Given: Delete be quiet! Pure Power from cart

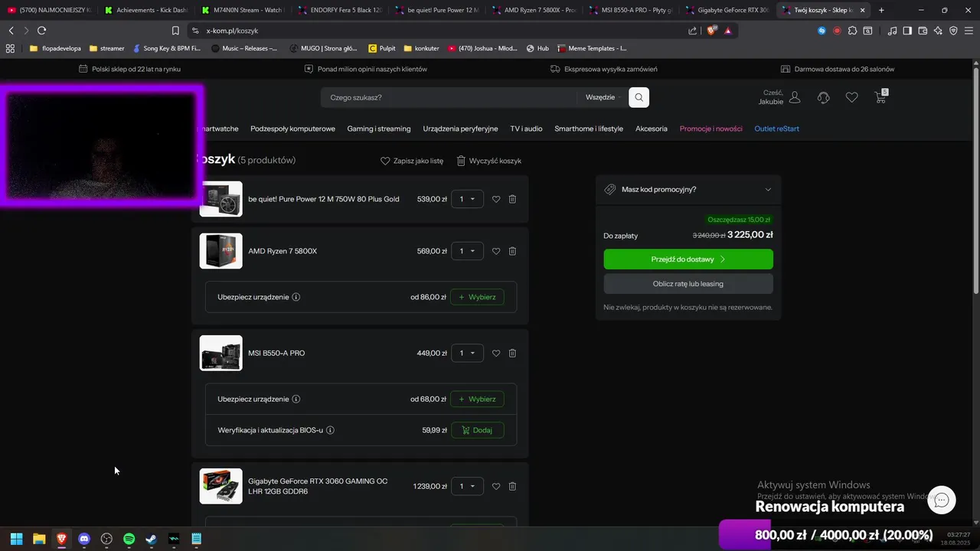Looking at the screenshot, I should (x=512, y=199).
